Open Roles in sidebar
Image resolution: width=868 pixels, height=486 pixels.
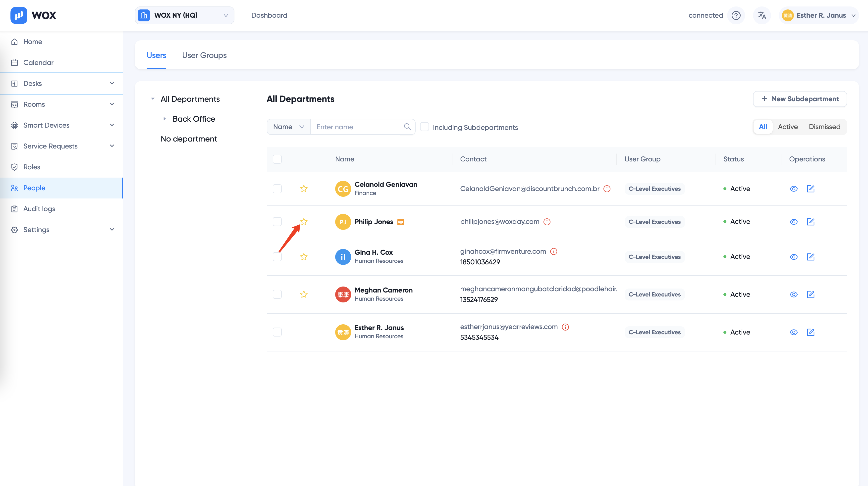click(61, 167)
